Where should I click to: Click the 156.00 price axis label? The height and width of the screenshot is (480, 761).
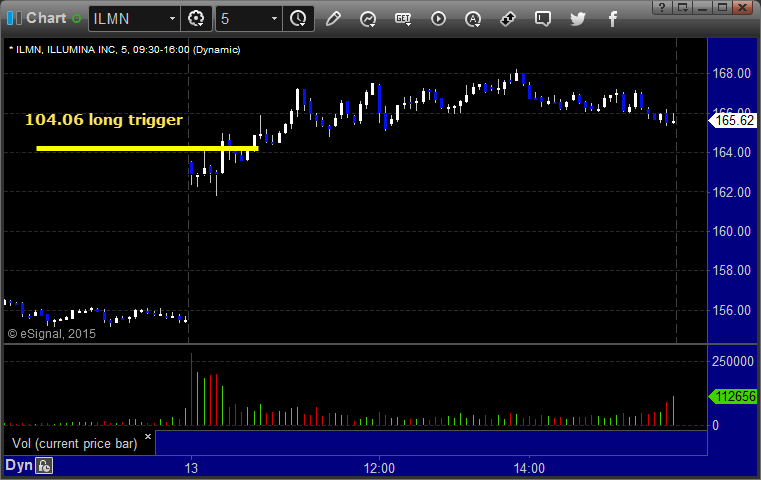(731, 310)
